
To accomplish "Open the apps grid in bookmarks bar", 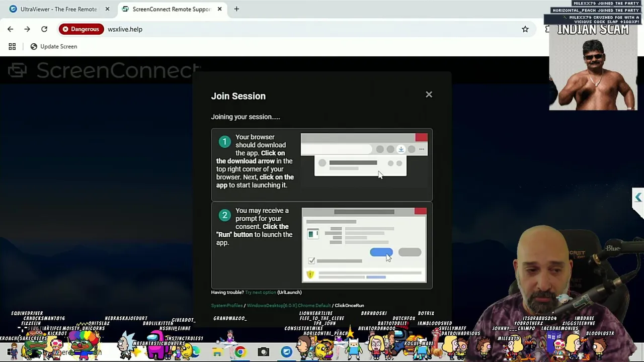I will coord(12,46).
